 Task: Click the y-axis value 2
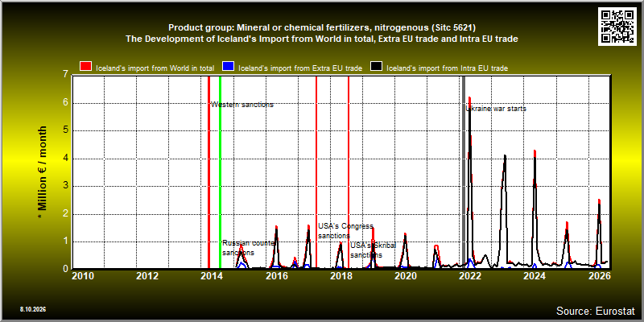click(65, 214)
